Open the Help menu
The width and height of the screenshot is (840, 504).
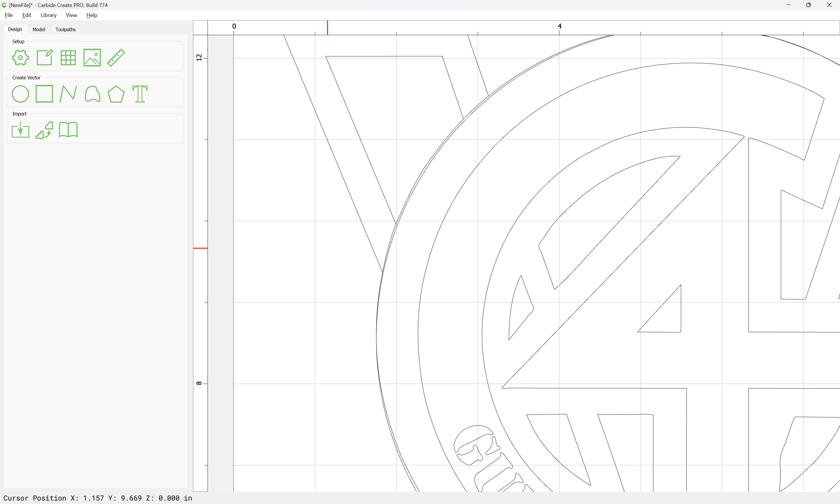pos(92,15)
